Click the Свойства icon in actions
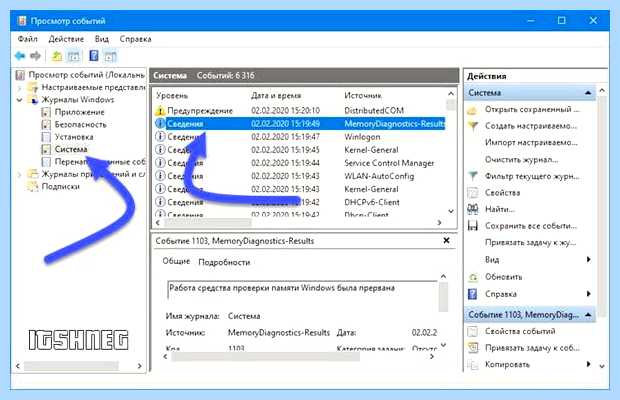The width and height of the screenshot is (620, 400). [x=473, y=193]
